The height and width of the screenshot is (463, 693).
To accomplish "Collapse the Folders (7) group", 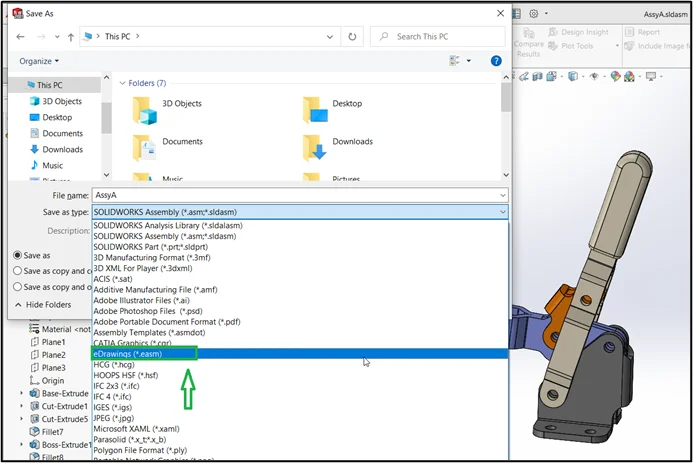I will coord(122,83).
